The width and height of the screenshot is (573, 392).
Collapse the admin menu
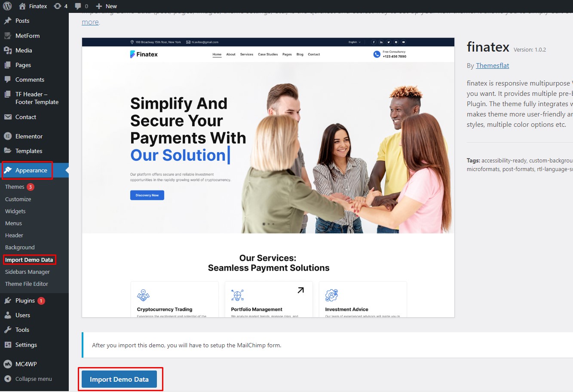pyautogui.click(x=28, y=379)
